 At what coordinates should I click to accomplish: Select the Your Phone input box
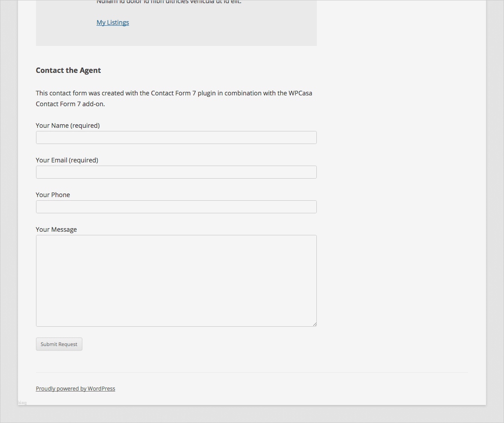pyautogui.click(x=176, y=207)
